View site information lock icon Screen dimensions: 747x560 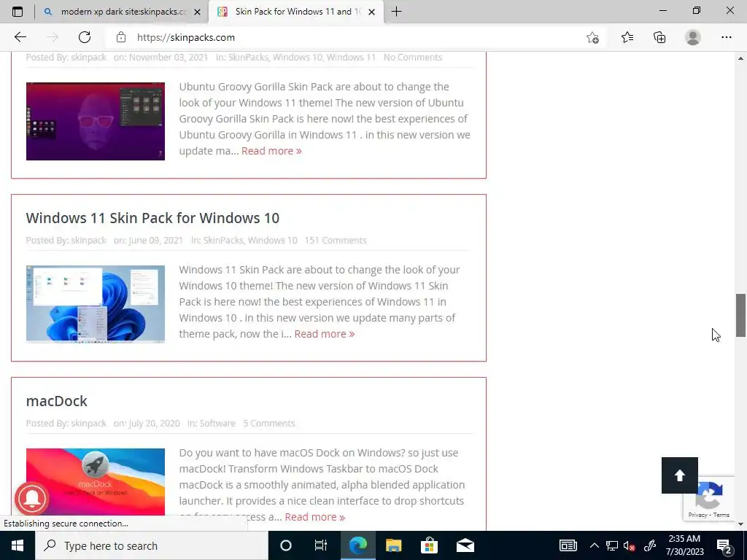[121, 37]
